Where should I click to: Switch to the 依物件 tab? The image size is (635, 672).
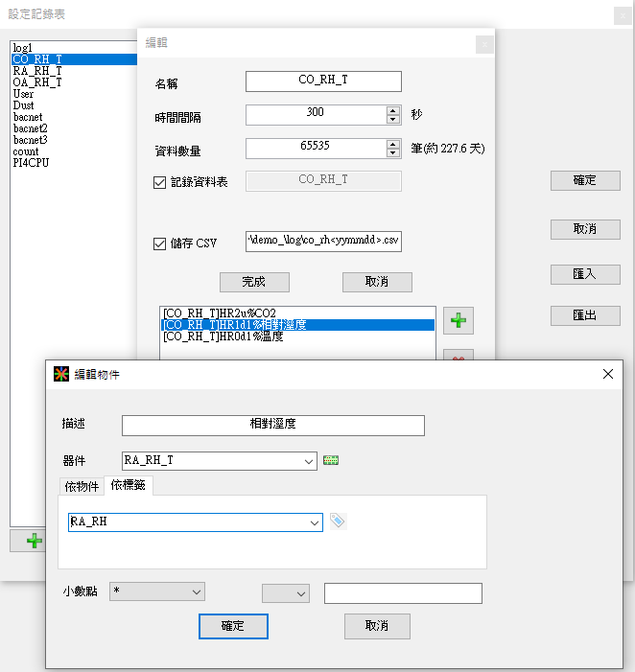click(x=82, y=486)
